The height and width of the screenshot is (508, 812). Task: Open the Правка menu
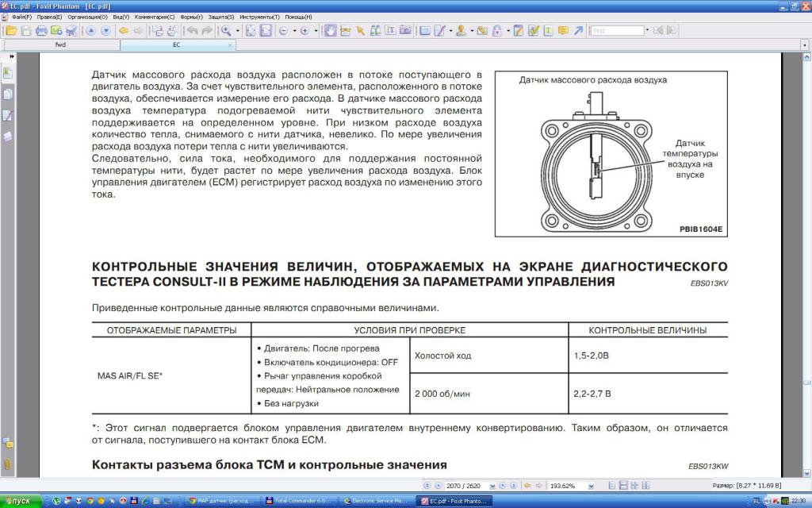point(50,17)
